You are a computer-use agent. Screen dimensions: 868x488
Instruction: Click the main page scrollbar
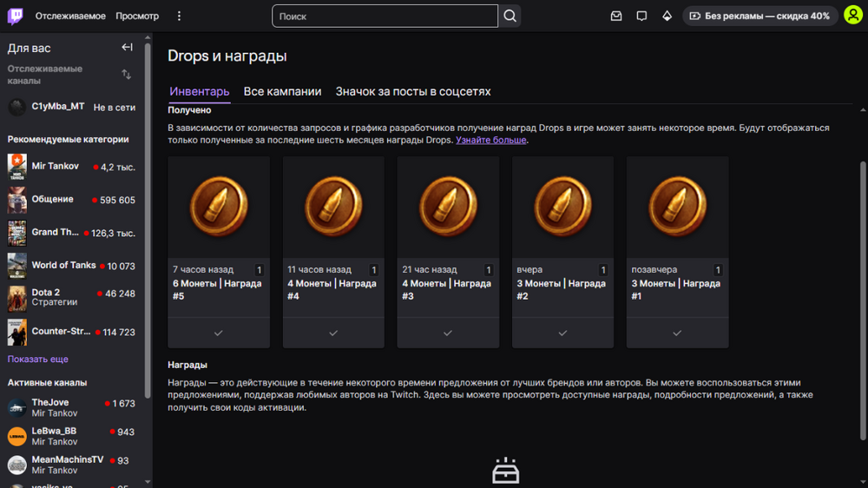[863, 300]
